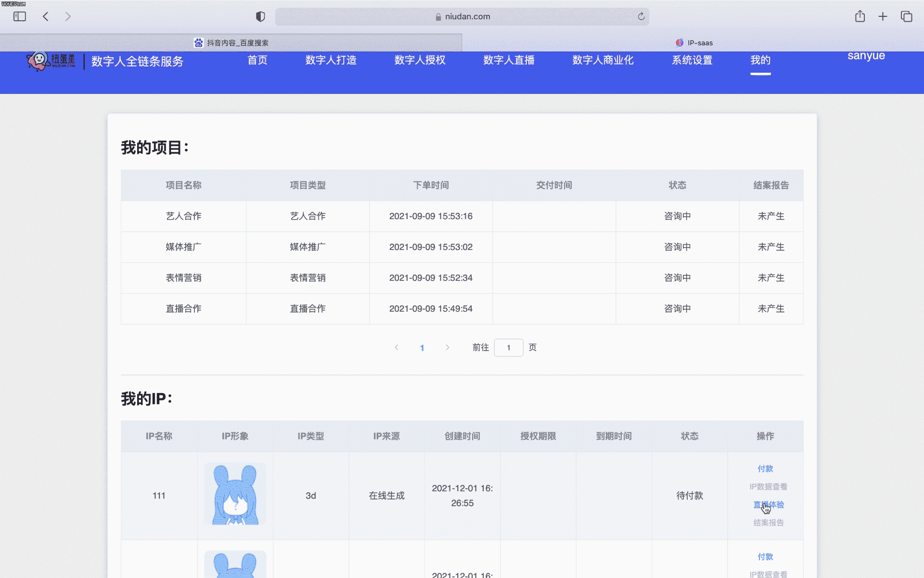Click 直播体验 link for IP 111
Image resolution: width=924 pixels, height=578 pixels.
769,505
